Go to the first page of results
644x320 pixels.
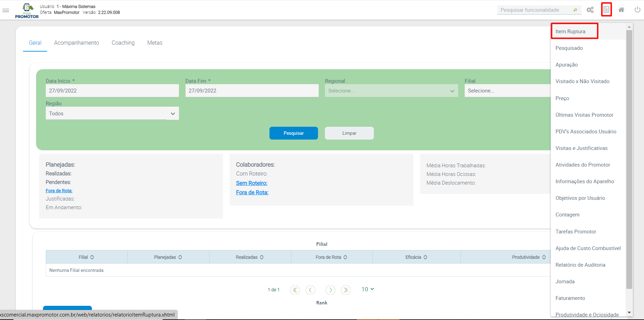pos(295,290)
